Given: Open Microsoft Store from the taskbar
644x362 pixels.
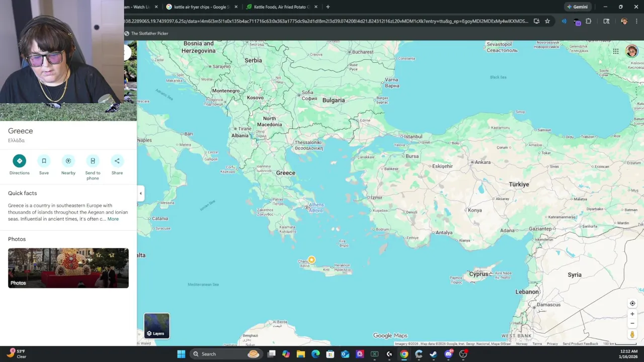Looking at the screenshot, I should [330, 354].
